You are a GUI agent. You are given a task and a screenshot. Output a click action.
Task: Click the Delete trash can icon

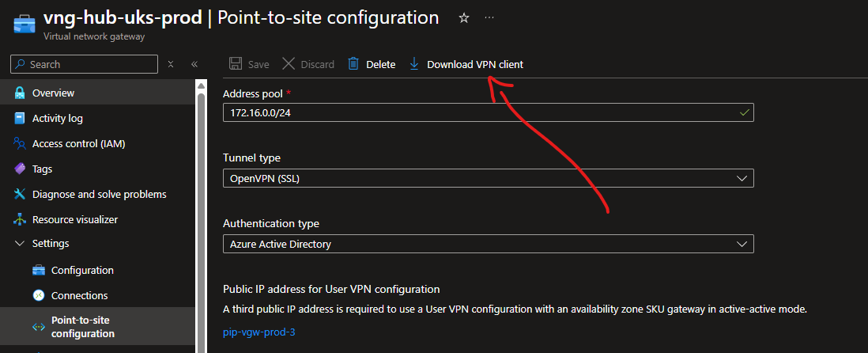pyautogui.click(x=353, y=64)
